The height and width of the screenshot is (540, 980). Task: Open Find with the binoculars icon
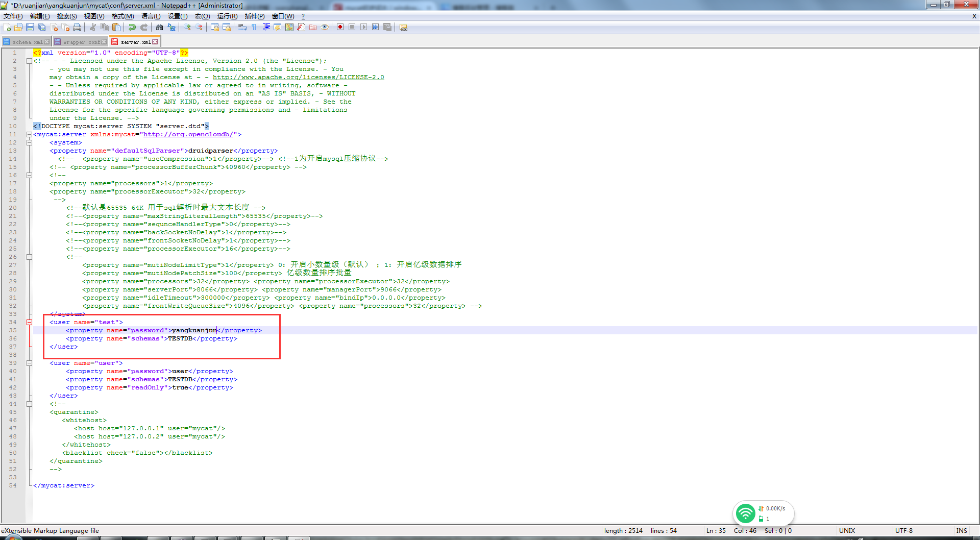160,27
